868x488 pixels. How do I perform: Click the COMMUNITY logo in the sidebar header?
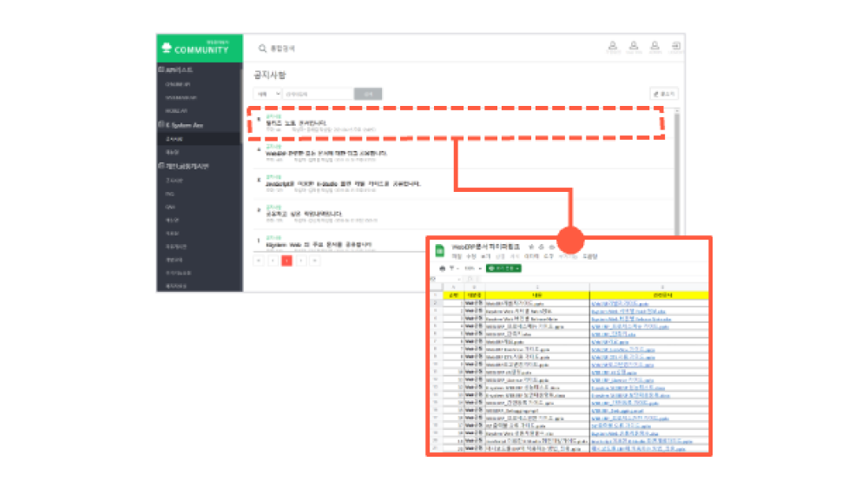click(195, 48)
